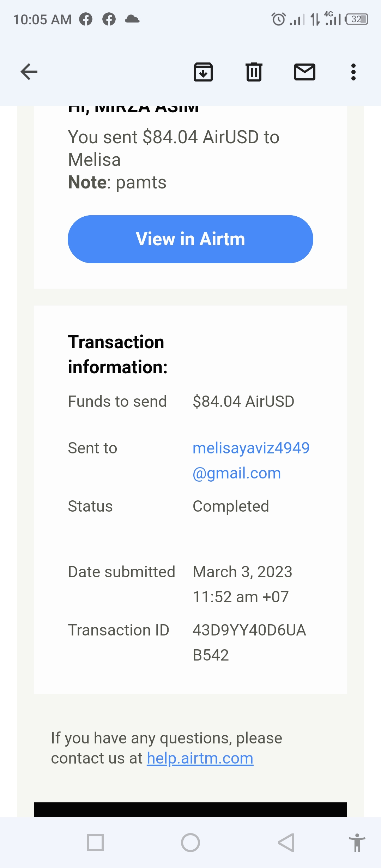Tap the cloud notification icon
The width and height of the screenshot is (381, 868).
coord(132,19)
